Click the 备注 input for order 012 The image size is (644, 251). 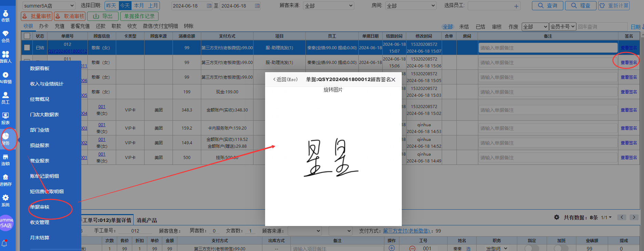click(x=548, y=48)
